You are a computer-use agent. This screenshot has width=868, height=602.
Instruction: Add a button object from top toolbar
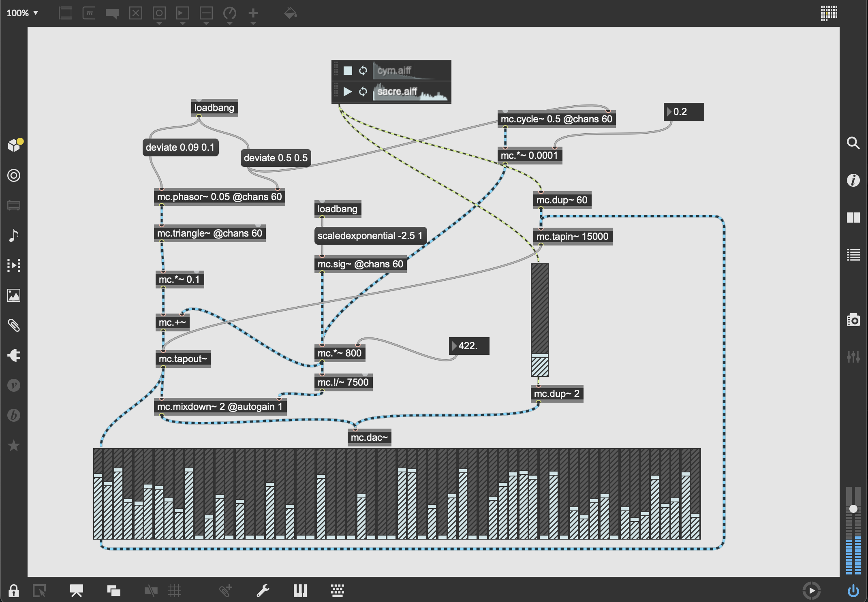(x=159, y=13)
